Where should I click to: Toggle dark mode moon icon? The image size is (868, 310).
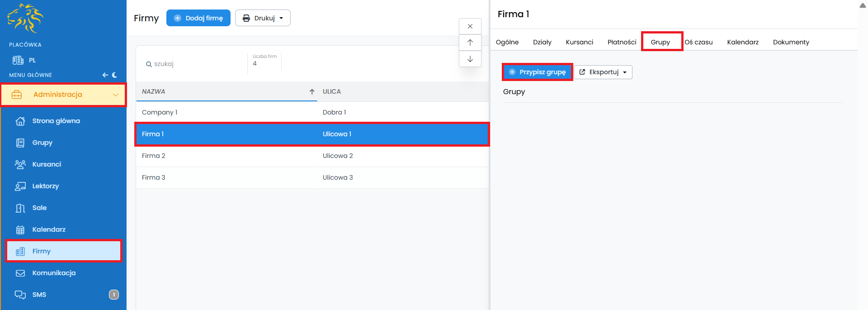[115, 75]
